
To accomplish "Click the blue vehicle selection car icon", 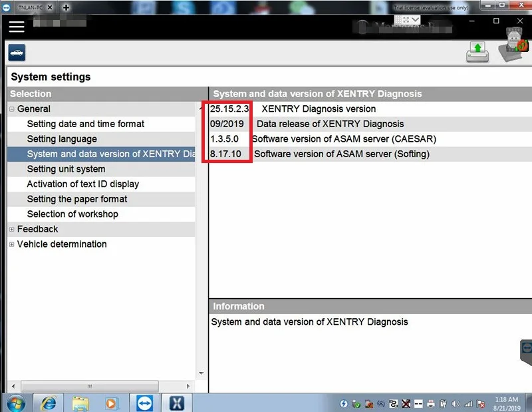I will pyautogui.click(x=17, y=53).
